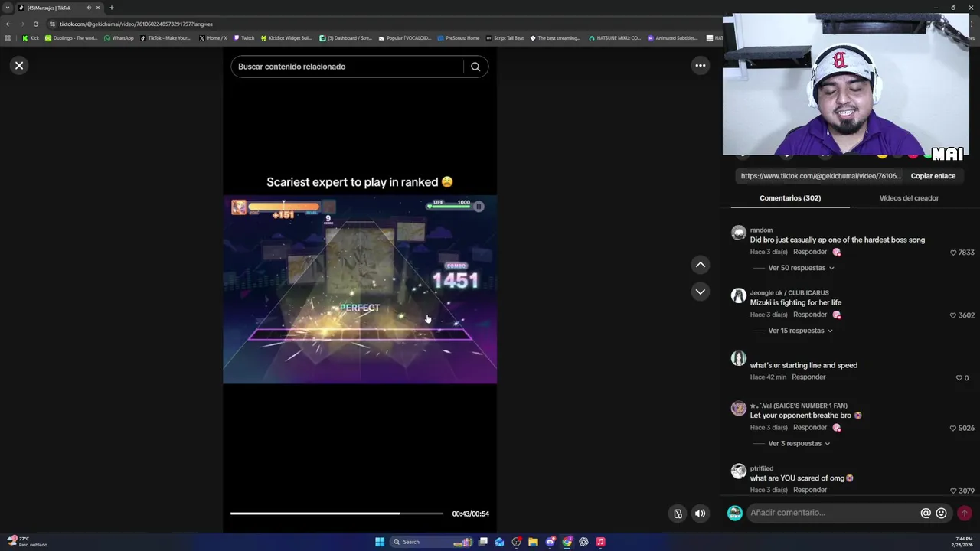Open the three-dots more options menu
Screen dimensions: 980x551
[700, 66]
